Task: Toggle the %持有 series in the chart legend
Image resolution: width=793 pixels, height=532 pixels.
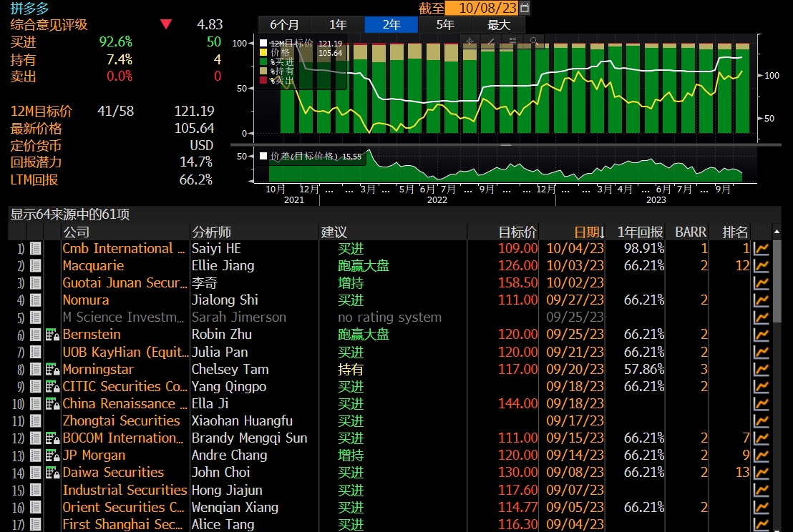Action: pyautogui.click(x=263, y=71)
